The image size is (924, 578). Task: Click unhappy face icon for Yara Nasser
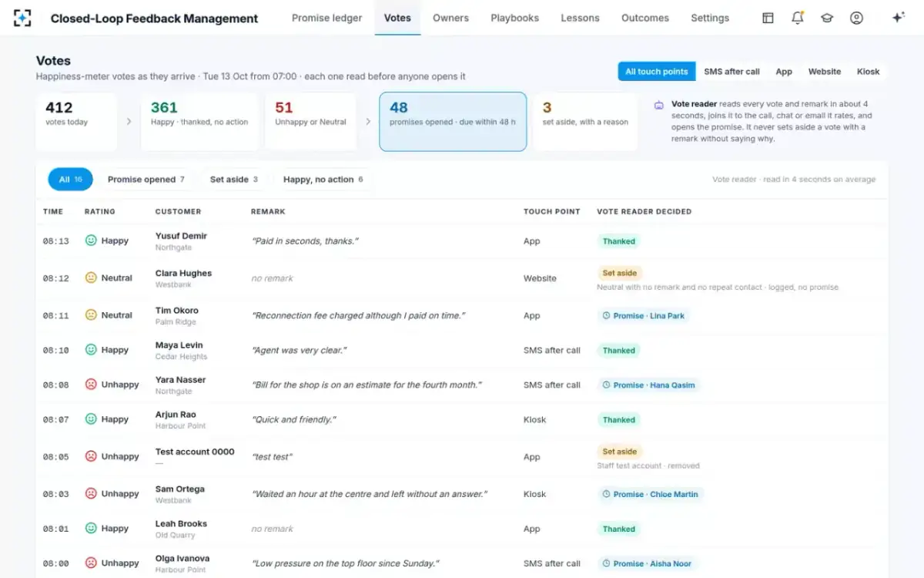(x=91, y=384)
